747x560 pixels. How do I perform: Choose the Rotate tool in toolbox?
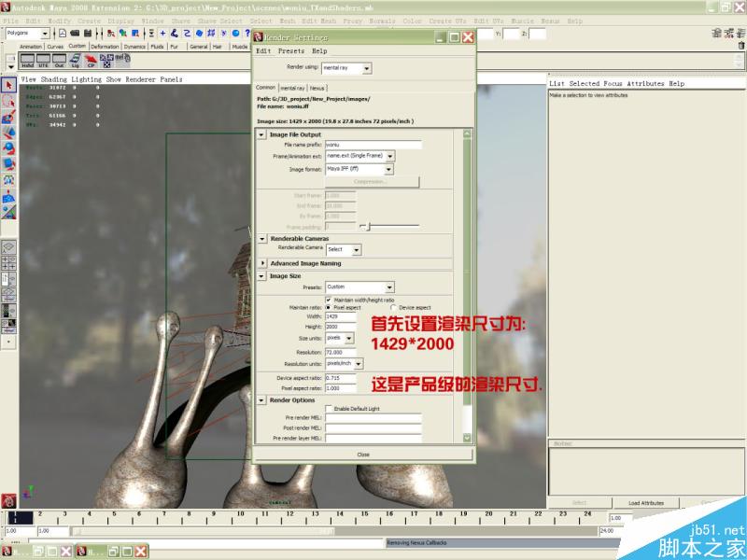8,148
